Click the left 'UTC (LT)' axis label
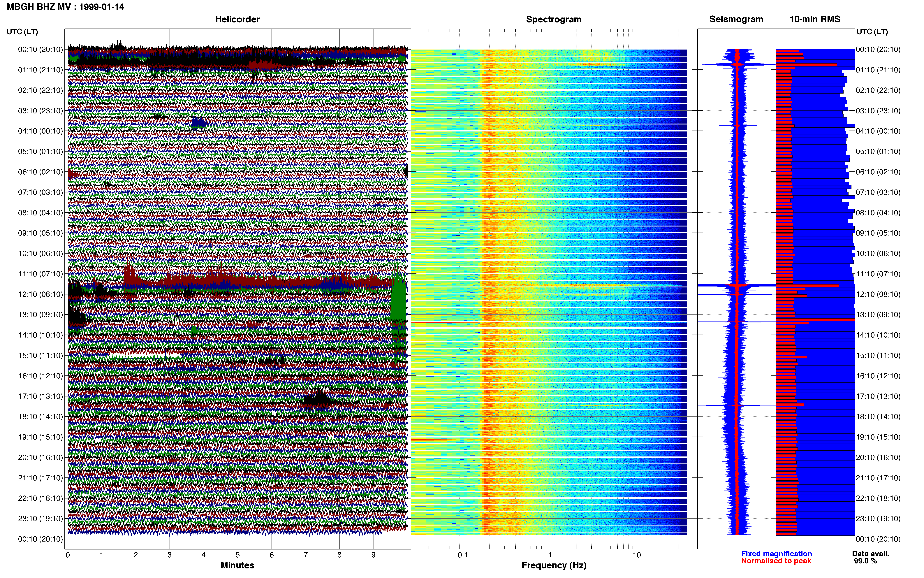Image resolution: width=924 pixels, height=578 pixels. click(x=22, y=32)
